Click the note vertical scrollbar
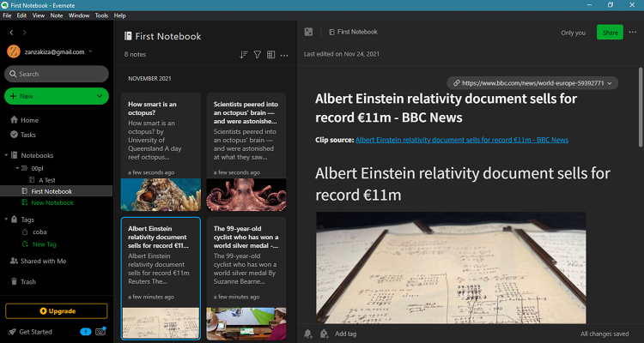 [x=641, y=106]
